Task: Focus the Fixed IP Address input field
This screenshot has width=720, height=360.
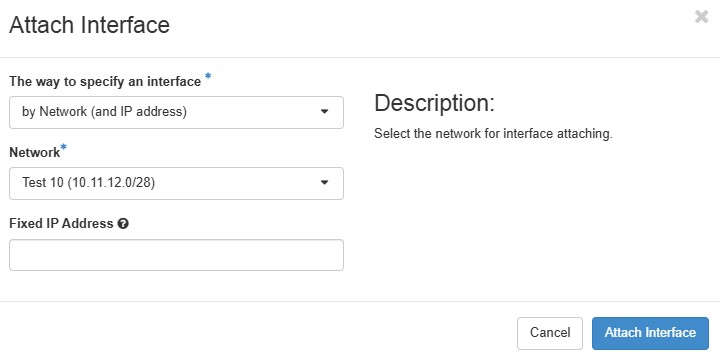Action: tap(176, 255)
